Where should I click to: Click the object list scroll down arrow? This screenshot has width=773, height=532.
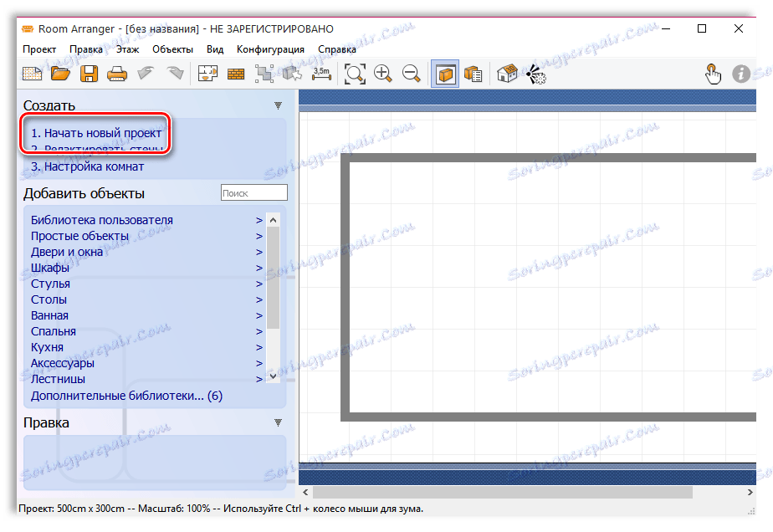[x=273, y=376]
